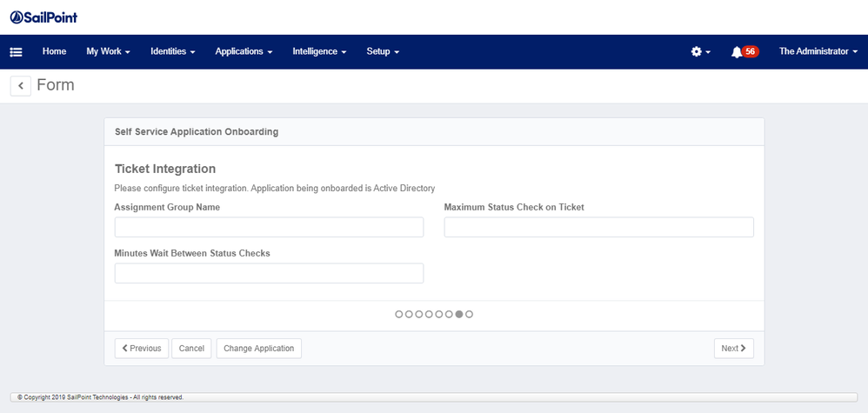Expand the Applications dropdown menu
The image size is (868, 413).
coord(244,52)
